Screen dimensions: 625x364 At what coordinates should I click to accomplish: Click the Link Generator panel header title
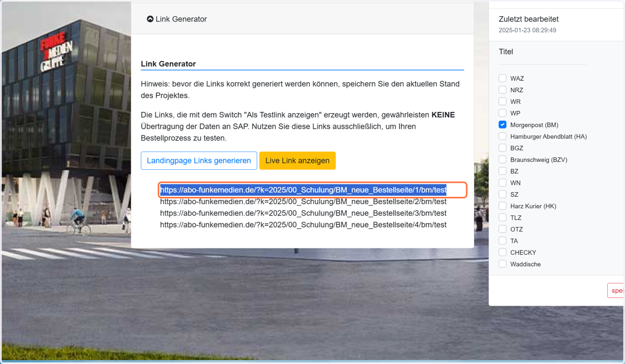pos(181,19)
